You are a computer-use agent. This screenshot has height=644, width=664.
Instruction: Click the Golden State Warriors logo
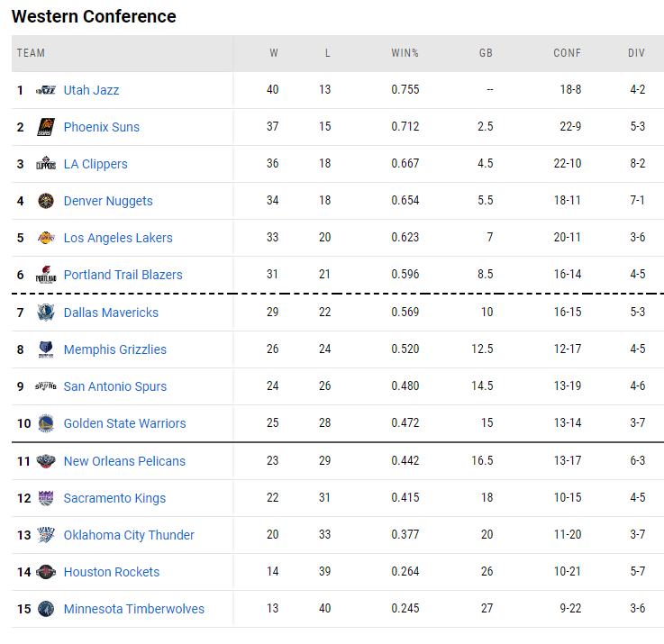[x=46, y=423]
